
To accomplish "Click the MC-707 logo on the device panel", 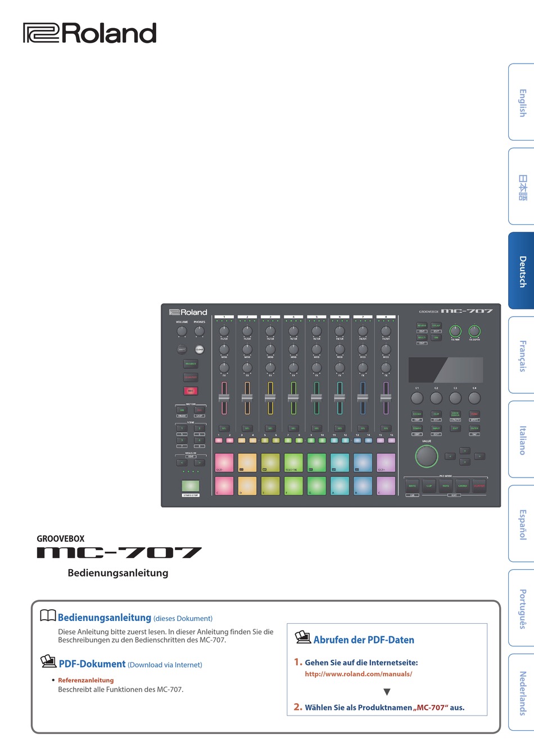I will click(x=467, y=311).
